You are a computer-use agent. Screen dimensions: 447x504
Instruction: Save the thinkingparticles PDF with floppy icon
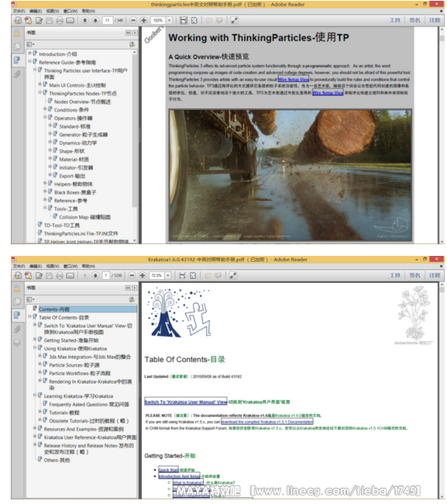coord(49,21)
